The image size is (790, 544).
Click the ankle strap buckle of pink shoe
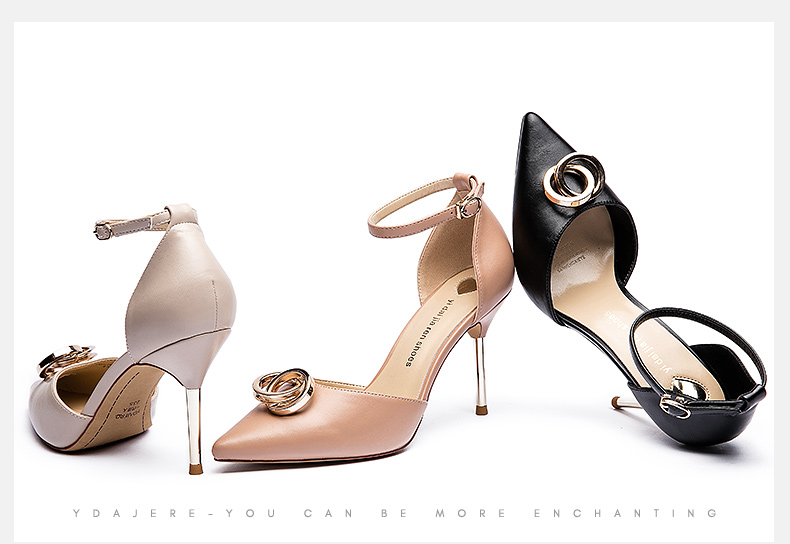(469, 206)
